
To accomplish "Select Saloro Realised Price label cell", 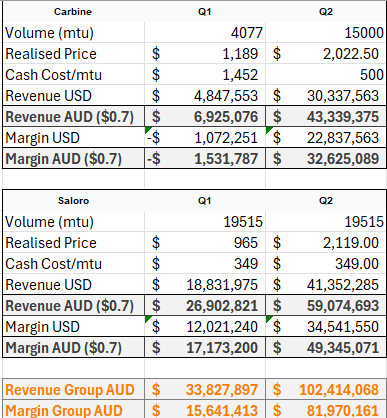I will (73, 243).
